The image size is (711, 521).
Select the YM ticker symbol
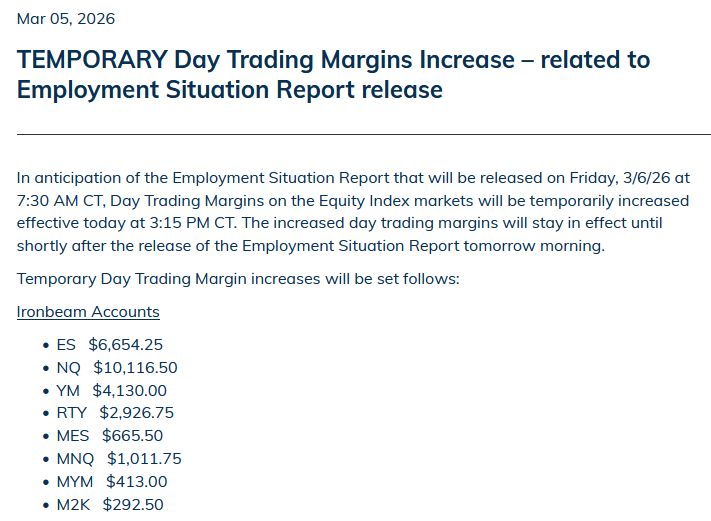(x=68, y=391)
